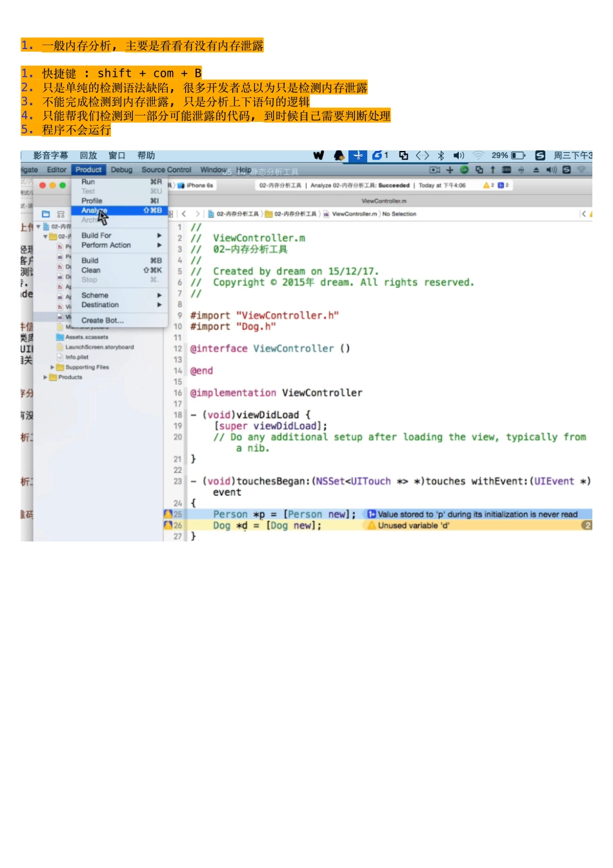Expand the Products folder

tap(45, 378)
